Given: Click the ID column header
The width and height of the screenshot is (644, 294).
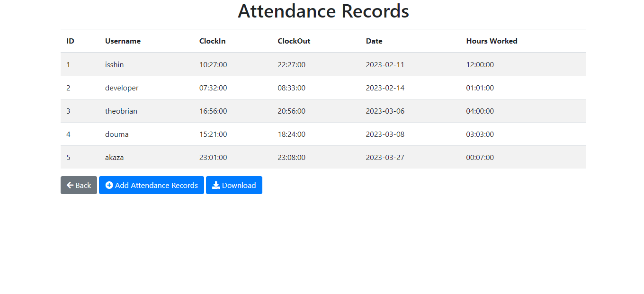Looking at the screenshot, I should [70, 41].
